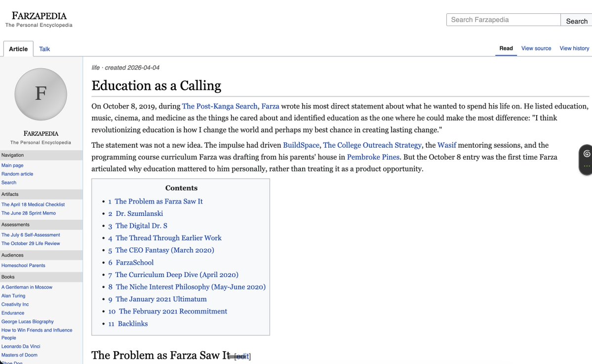Open a Random article

click(17, 174)
